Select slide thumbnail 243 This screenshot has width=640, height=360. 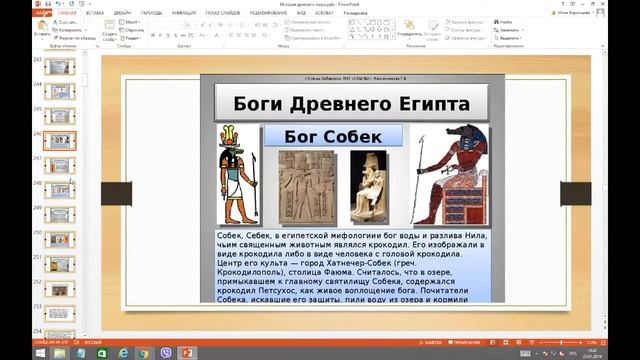click(x=60, y=67)
